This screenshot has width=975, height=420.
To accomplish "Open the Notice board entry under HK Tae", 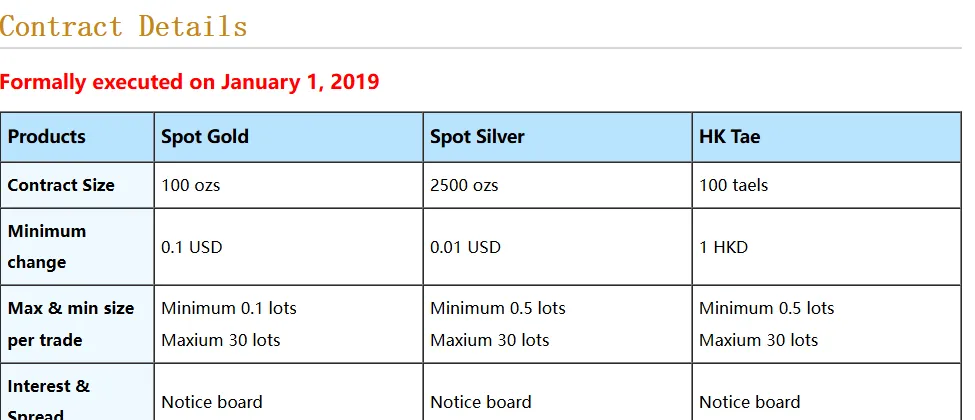I will point(750,402).
